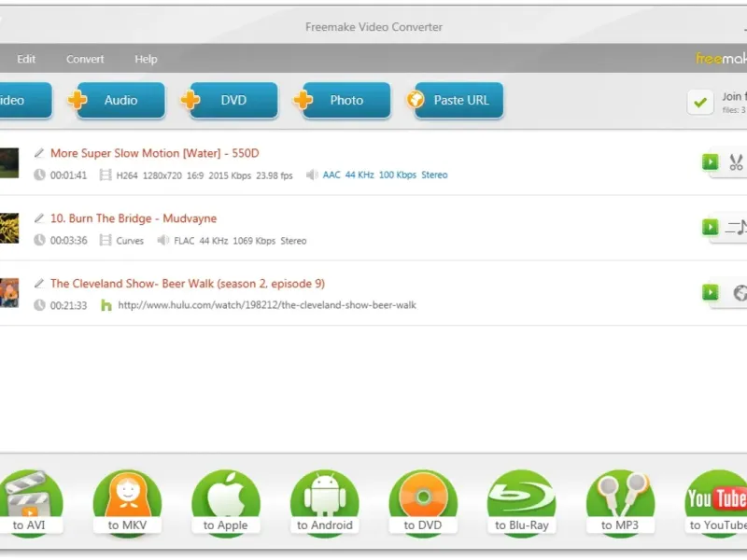Select The Cleveland Show- Beer Walk title

tap(188, 284)
